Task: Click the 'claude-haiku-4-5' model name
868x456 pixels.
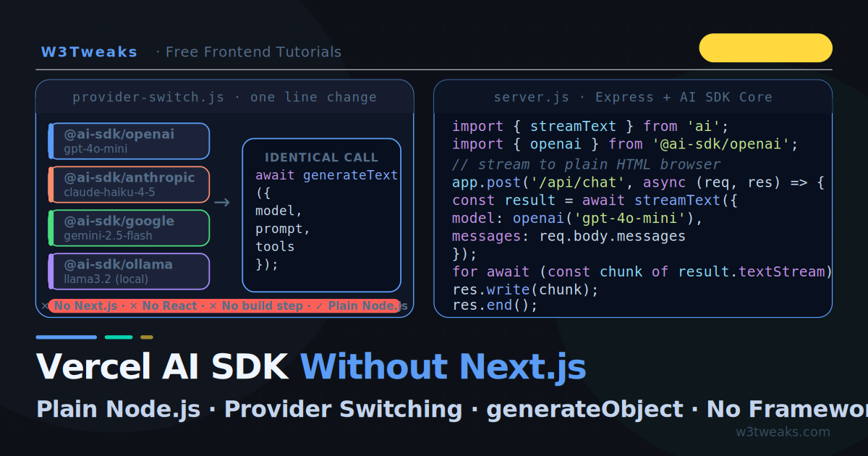Action: [x=109, y=193]
